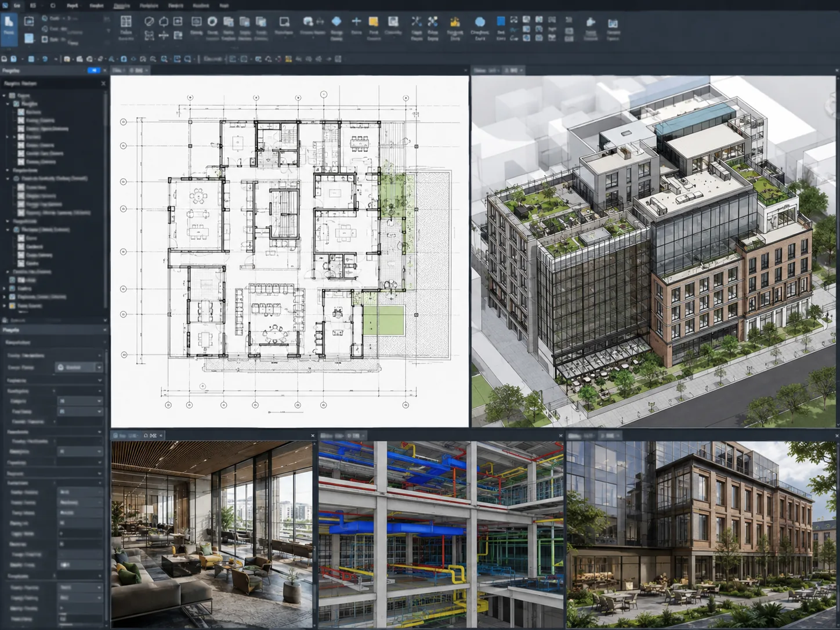Click the white ring donut icon in ribbon
This screenshot has height=630, width=840.
(212, 21)
